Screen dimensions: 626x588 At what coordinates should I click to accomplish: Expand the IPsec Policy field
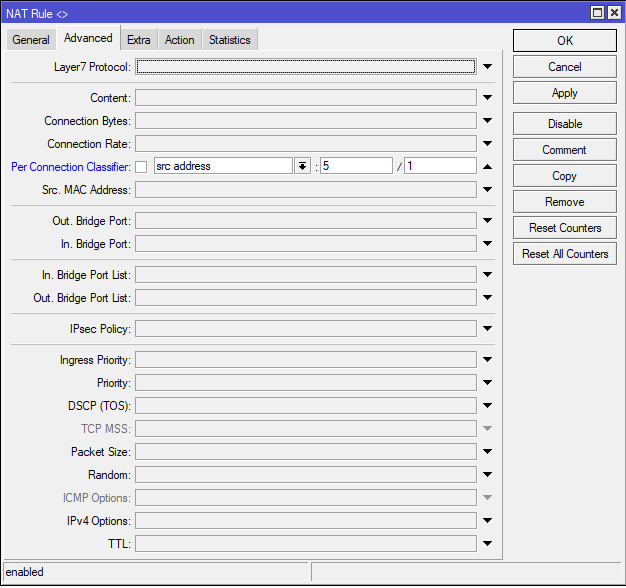coord(487,329)
